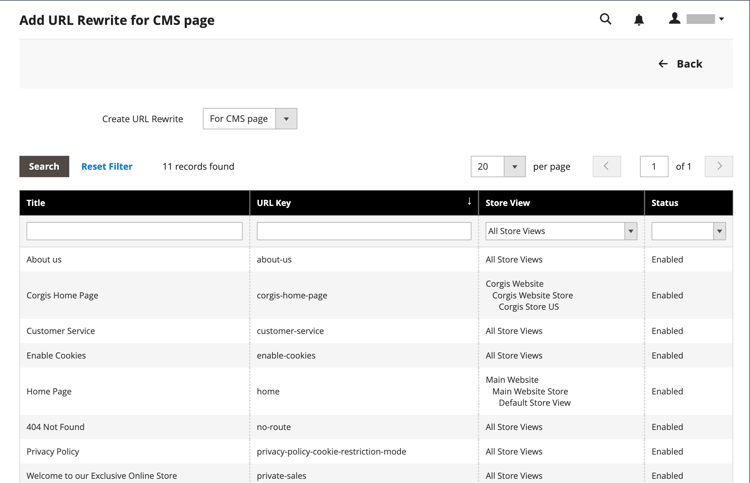This screenshot has height=483, width=750.
Task: Click Default Store View text
Action: 535,403
